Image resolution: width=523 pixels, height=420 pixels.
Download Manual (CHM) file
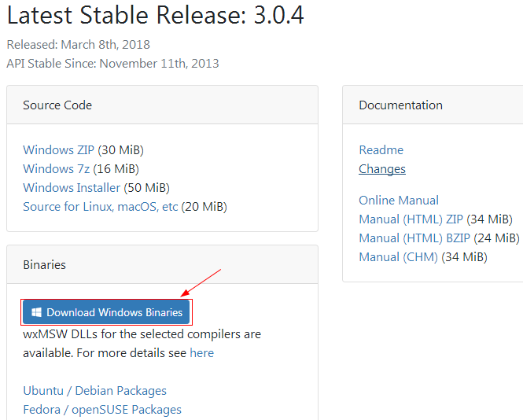[x=398, y=257]
